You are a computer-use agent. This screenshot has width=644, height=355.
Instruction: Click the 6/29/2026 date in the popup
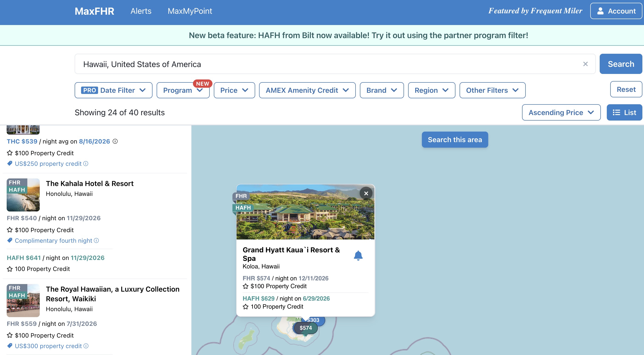pyautogui.click(x=316, y=299)
